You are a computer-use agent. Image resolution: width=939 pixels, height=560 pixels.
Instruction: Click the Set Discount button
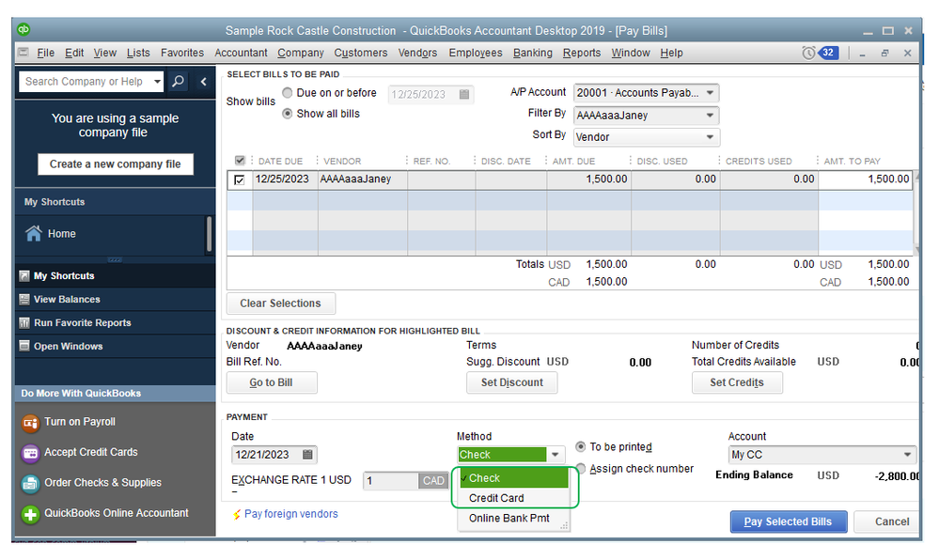tap(512, 382)
